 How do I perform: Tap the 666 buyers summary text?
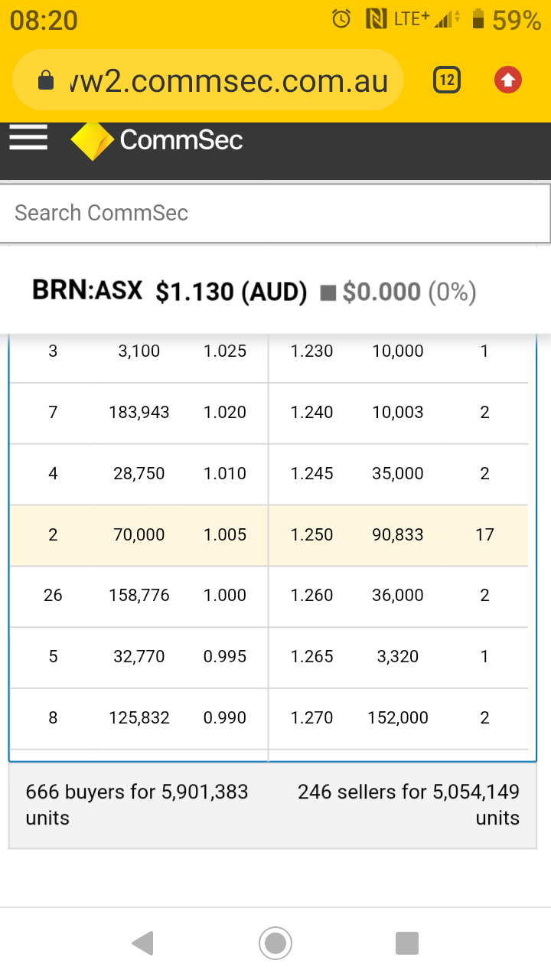pos(137,804)
